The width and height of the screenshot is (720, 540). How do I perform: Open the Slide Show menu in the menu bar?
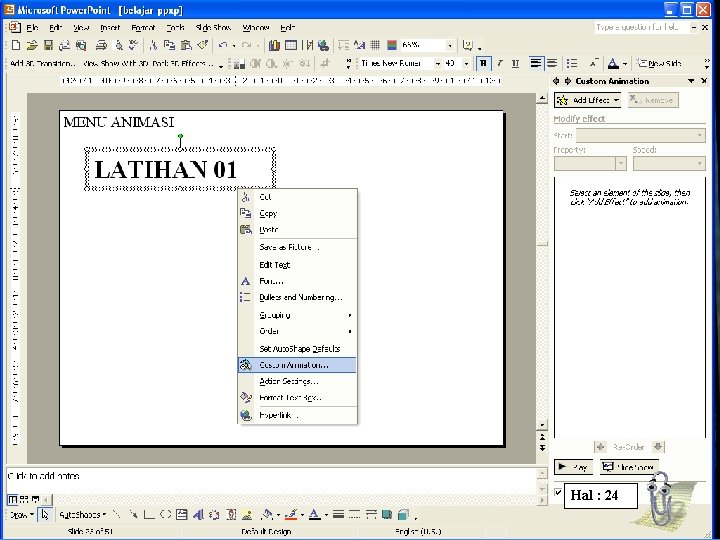213,28
